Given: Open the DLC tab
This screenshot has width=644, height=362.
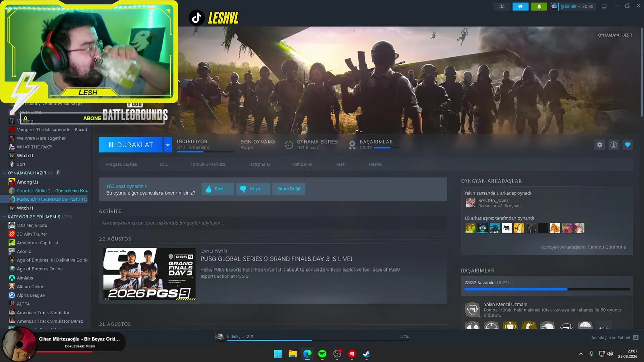Looking at the screenshot, I should [x=164, y=164].
